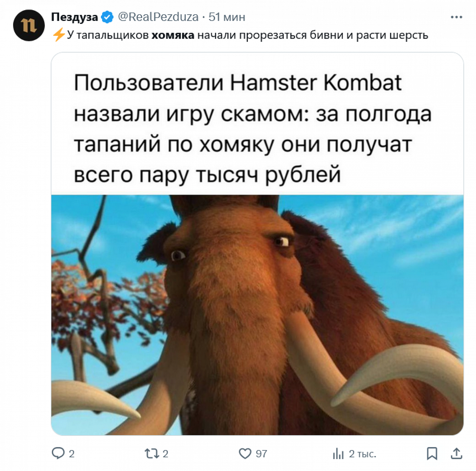Viewport: 476px width, 471px height.
Task: Click the lightning bolt emoji in tweet
Action: [59, 35]
